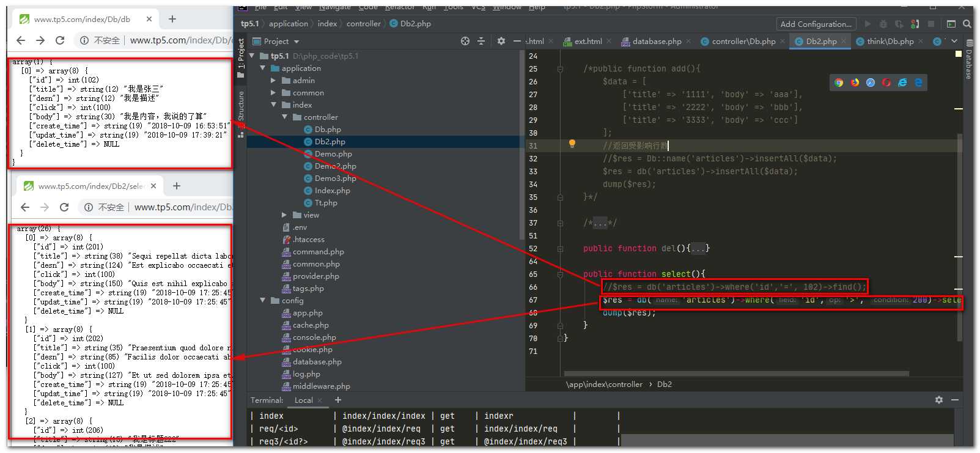Reload page in upper browser window
Viewport: 980px width, 453px height.
tap(60, 40)
